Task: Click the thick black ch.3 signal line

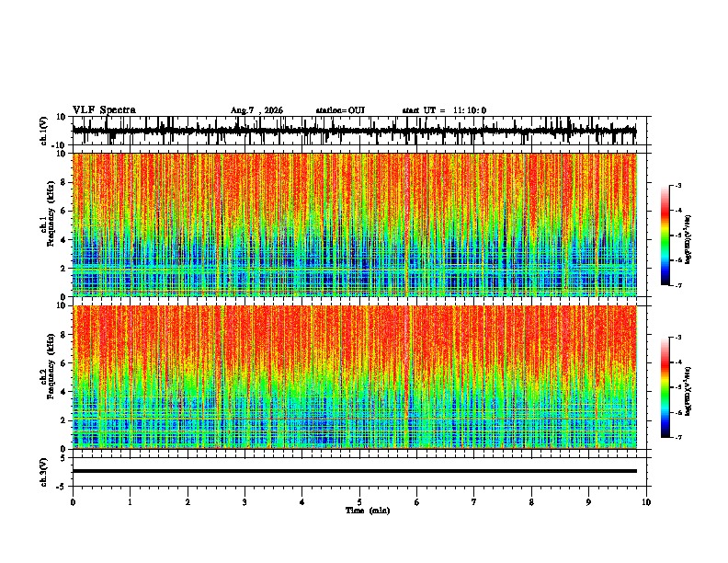Action: [355, 471]
